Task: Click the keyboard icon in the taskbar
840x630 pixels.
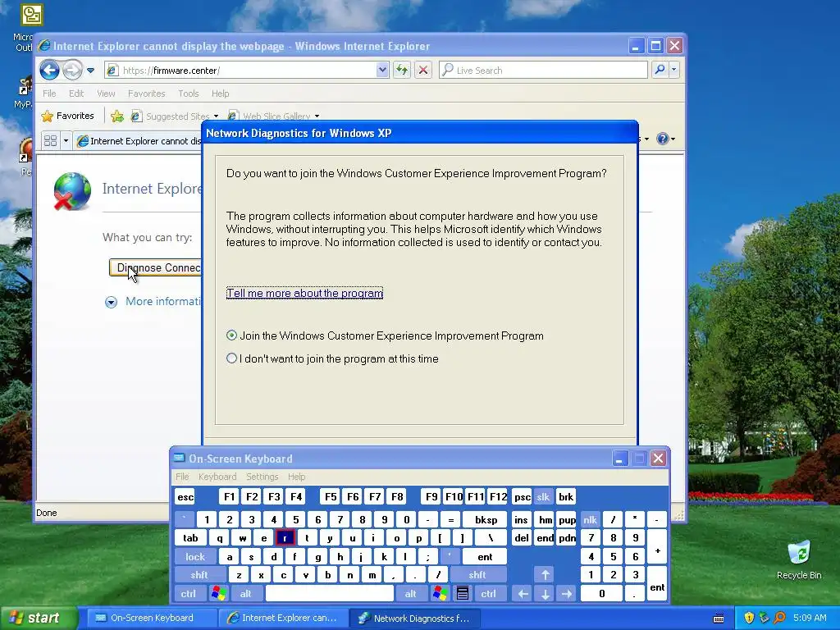Action: point(719,619)
